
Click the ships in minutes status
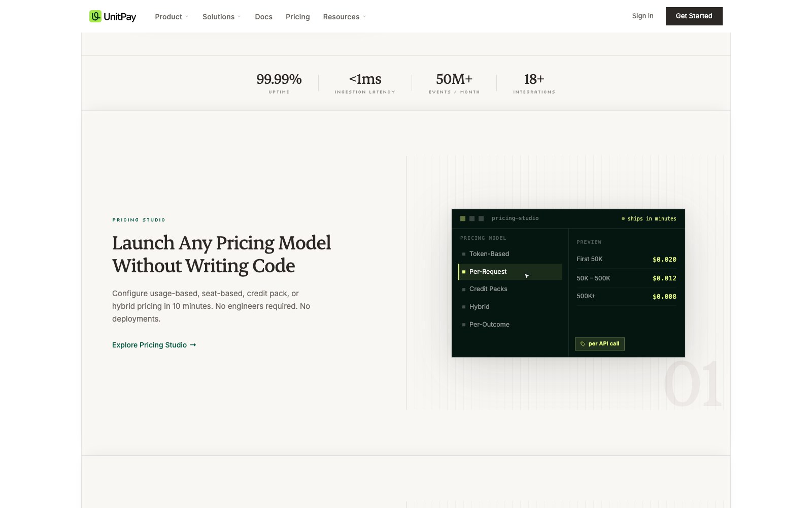click(x=649, y=219)
